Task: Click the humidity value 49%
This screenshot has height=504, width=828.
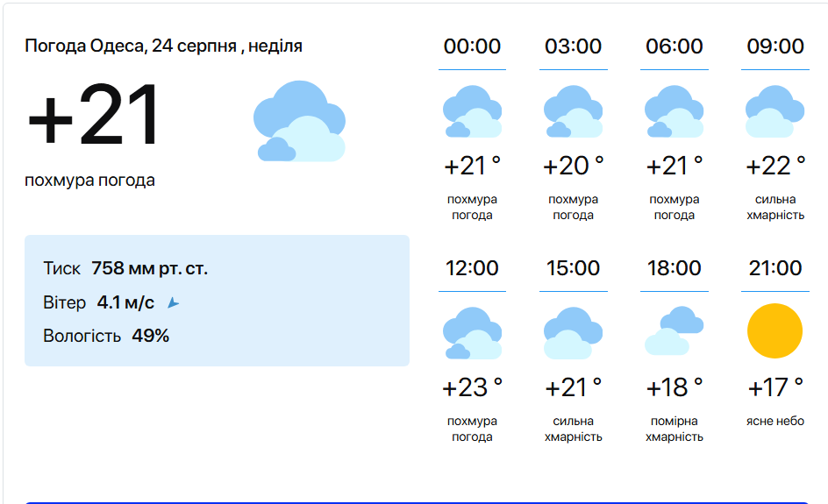Action: 150,335
